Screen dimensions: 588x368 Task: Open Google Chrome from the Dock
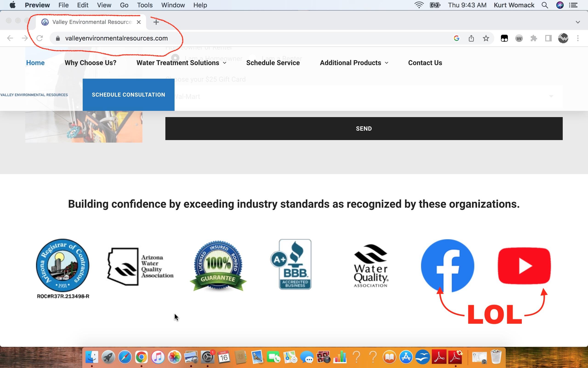(x=141, y=357)
